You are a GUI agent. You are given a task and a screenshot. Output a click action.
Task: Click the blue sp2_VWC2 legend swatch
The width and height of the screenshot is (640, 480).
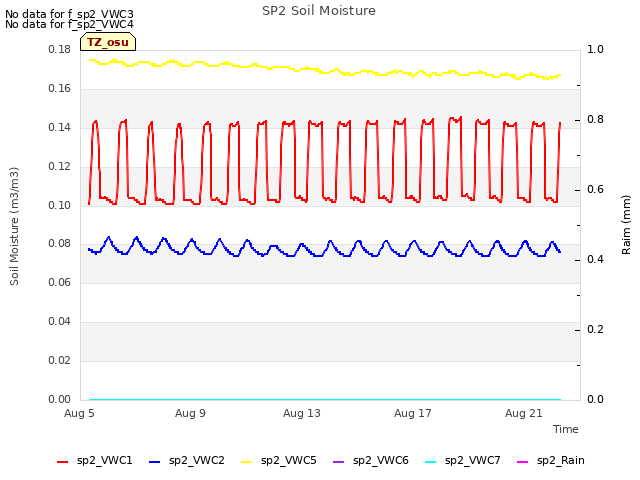click(154, 462)
